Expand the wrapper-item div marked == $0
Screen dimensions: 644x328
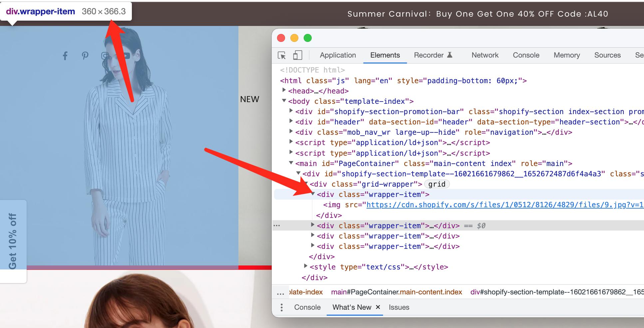pos(312,225)
